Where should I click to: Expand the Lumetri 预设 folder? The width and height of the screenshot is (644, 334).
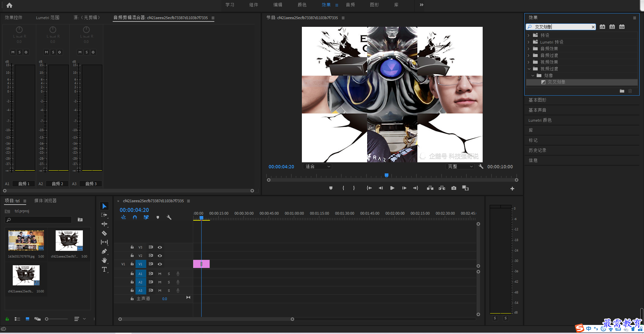click(529, 42)
